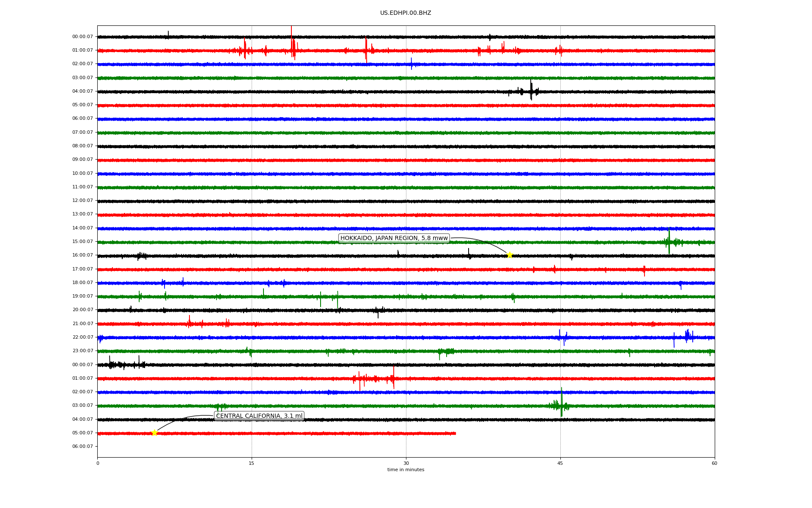Click the 0 minute x-axis tick label
Screen dimensions: 812x508
(x=98, y=463)
